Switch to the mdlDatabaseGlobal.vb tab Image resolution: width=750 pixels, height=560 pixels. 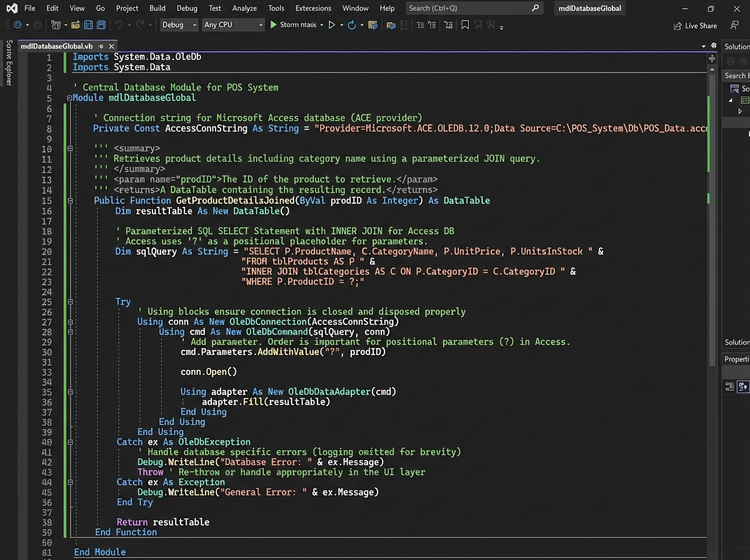56,46
